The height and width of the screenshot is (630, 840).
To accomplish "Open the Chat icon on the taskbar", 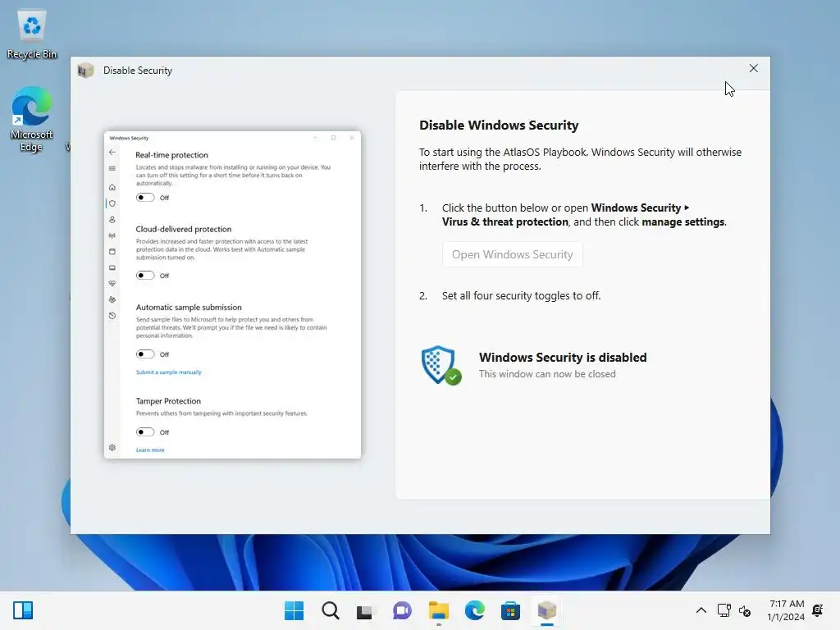I will [402, 610].
